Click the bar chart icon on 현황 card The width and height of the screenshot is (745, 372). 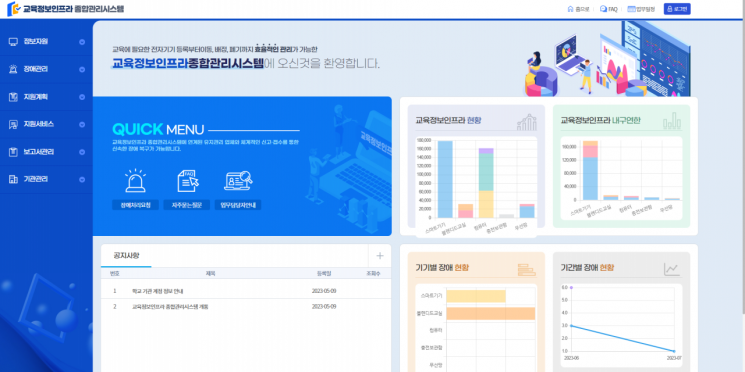(526, 122)
